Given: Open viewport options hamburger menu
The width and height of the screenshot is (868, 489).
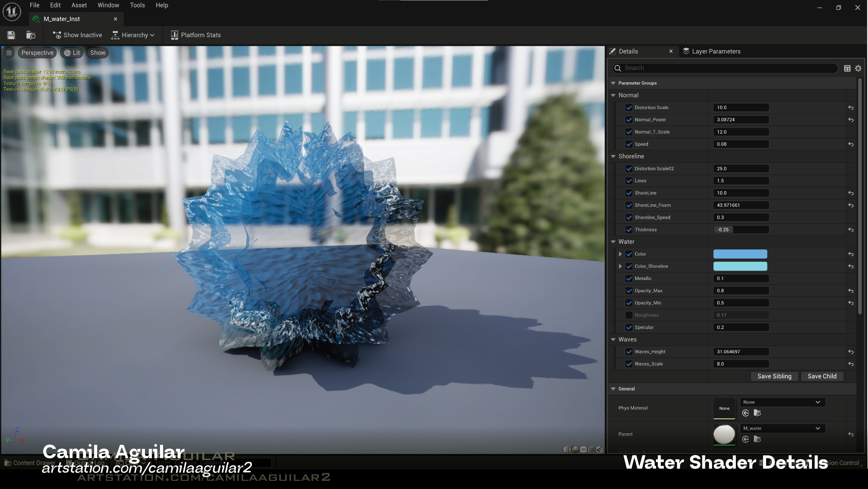Looking at the screenshot, I should tap(9, 53).
